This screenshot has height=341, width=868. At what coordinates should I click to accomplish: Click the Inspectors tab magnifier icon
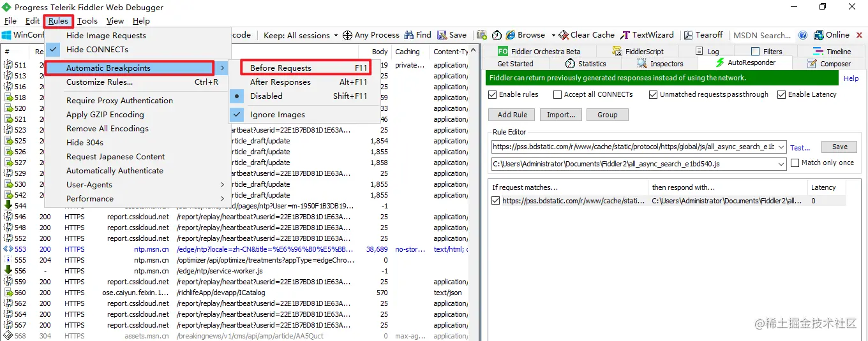[x=642, y=63]
